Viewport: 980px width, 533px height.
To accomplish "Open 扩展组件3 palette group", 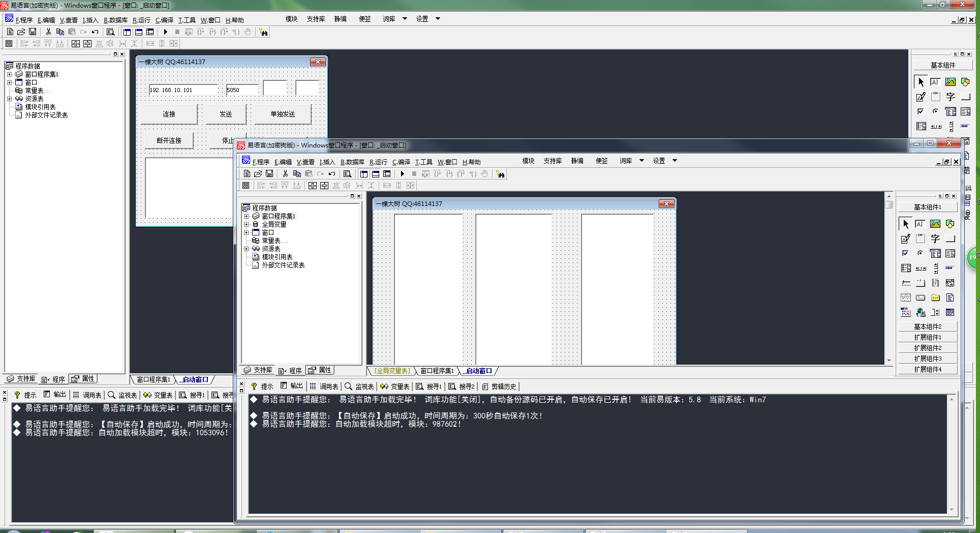I will (928, 359).
